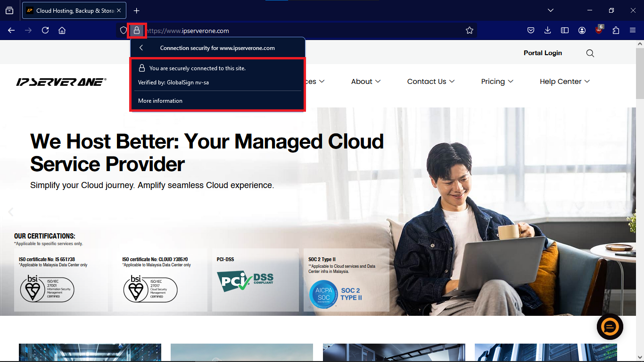Open the Portal Login link

pos(543,53)
